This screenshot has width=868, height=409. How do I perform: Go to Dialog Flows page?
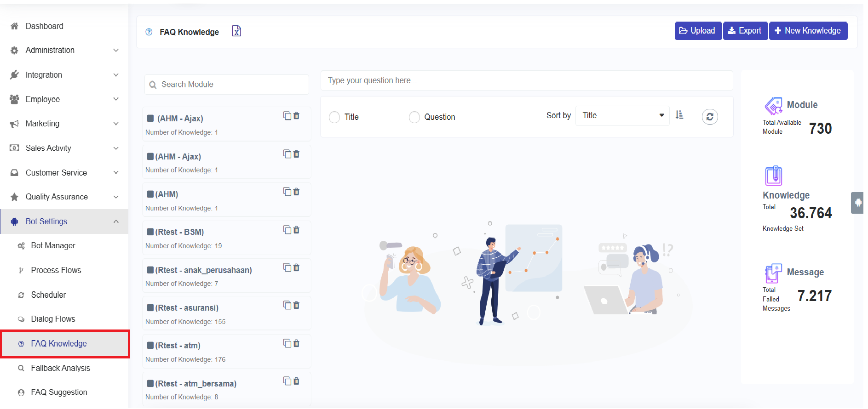[53, 319]
